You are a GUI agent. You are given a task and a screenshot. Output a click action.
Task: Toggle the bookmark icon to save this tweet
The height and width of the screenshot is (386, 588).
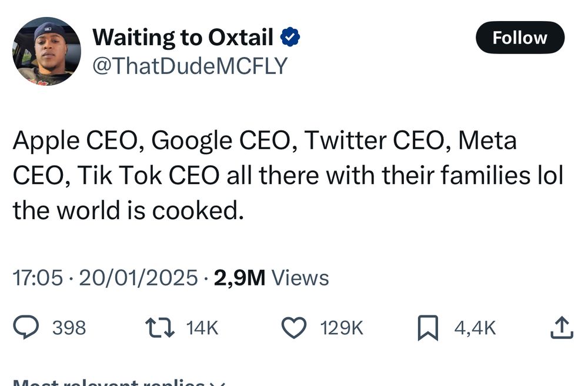[428, 328]
